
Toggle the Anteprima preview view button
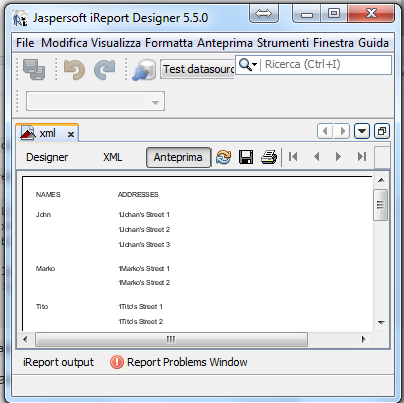(178, 157)
